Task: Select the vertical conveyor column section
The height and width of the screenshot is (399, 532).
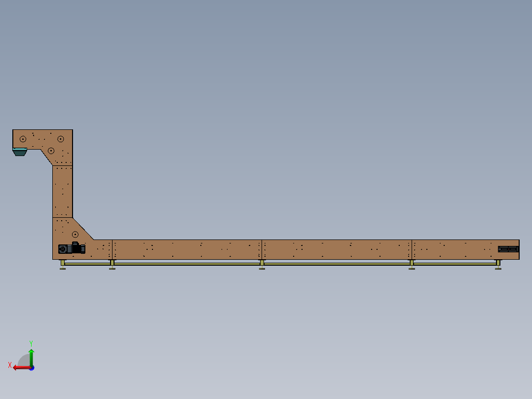Action: [62, 192]
